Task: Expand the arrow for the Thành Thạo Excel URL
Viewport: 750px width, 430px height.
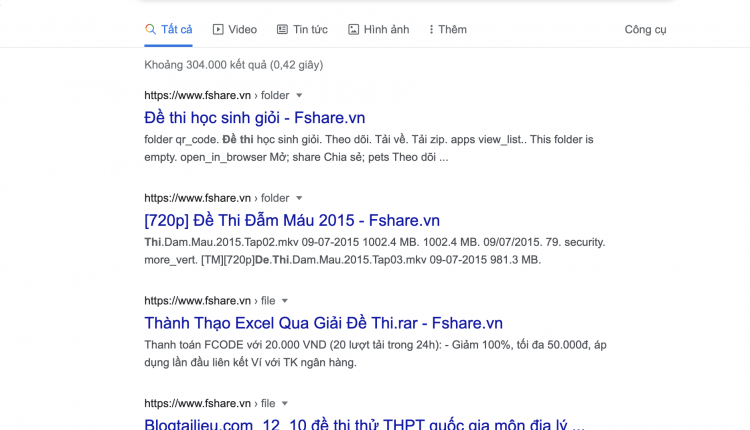Action: 285,301
